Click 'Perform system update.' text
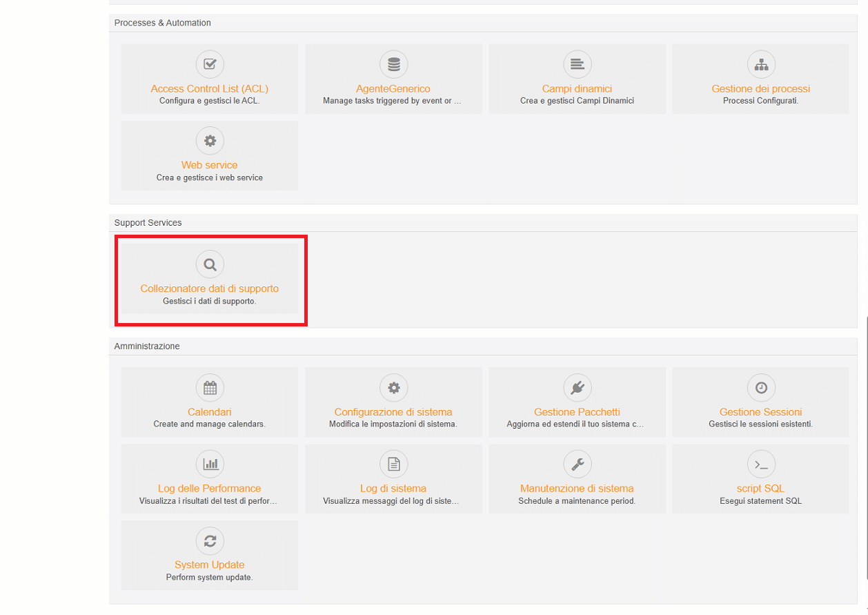Screen dimensions: 868x615 [210, 578]
